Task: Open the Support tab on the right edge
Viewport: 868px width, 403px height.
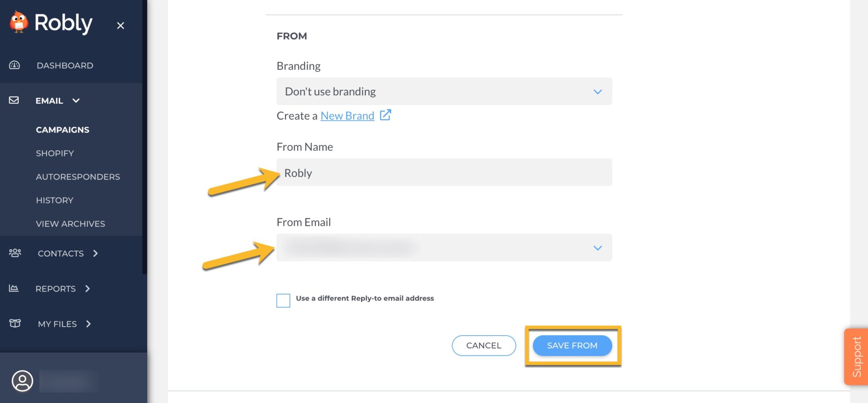Action: coord(857,356)
